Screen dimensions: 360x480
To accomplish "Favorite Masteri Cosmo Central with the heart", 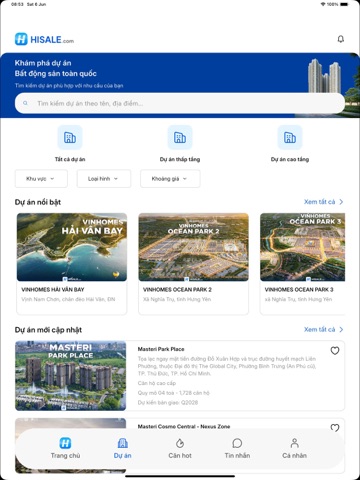I will pyautogui.click(x=335, y=428).
